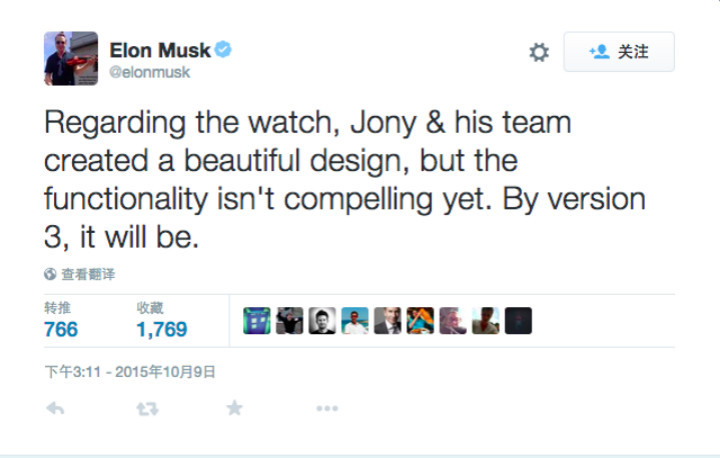This screenshot has width=720, height=458.
Task: Retweet this tweet using the retweet icon
Action: click(147, 408)
